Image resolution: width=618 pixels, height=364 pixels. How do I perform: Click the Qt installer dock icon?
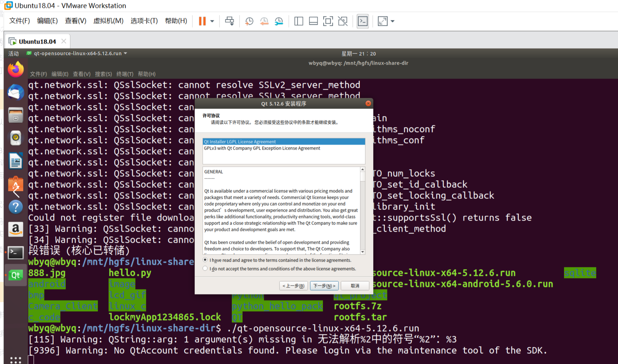(15, 275)
